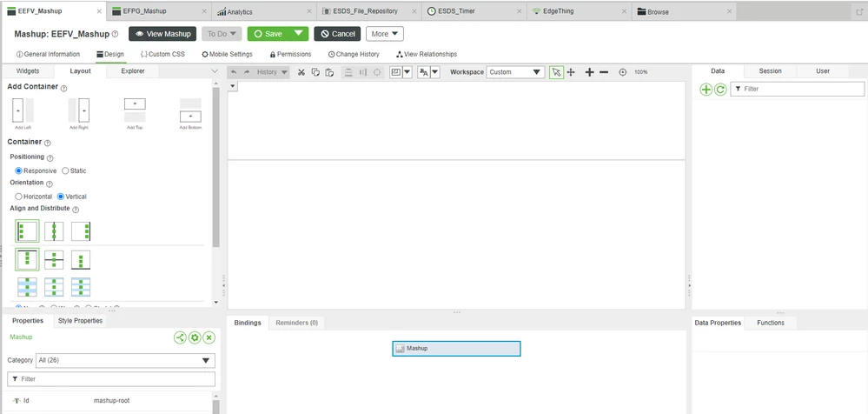Select Responsive positioning

pos(19,170)
